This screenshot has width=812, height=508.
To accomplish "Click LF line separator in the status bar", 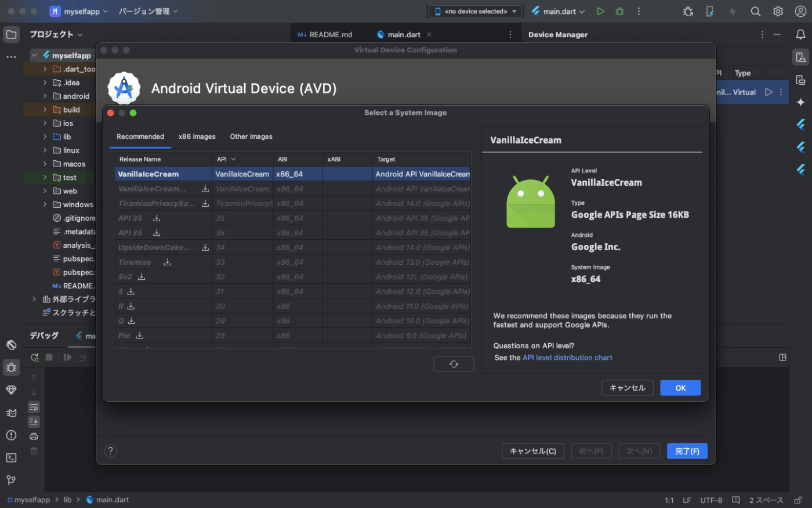I will (x=687, y=500).
